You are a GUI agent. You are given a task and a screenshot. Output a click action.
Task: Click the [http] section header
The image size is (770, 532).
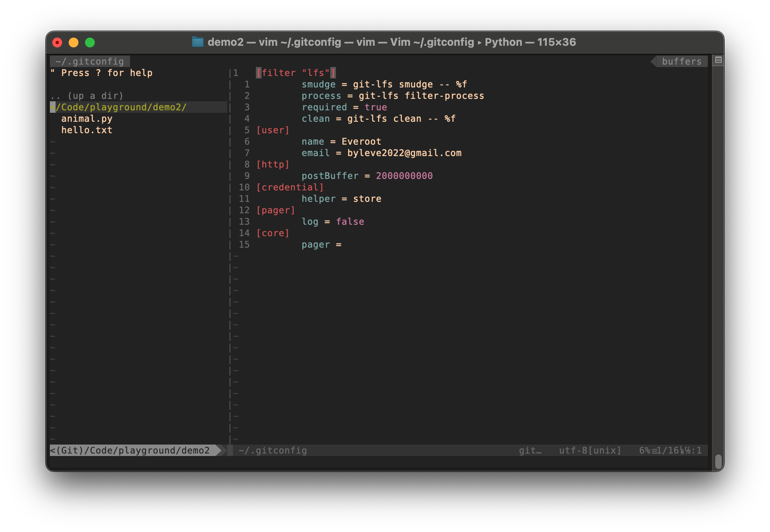273,164
